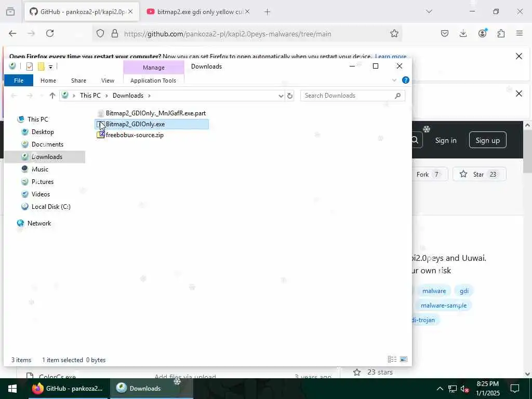Viewport: 532px width, 399px height.
Task: Open the Pocket save icon in Firefox
Action: (x=445, y=33)
